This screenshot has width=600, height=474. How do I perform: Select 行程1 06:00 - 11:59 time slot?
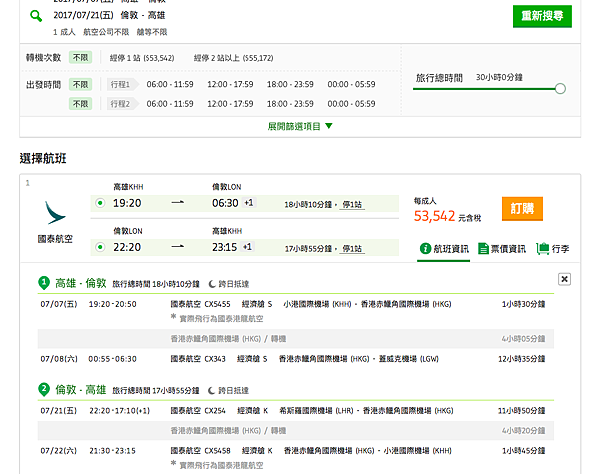pos(170,84)
